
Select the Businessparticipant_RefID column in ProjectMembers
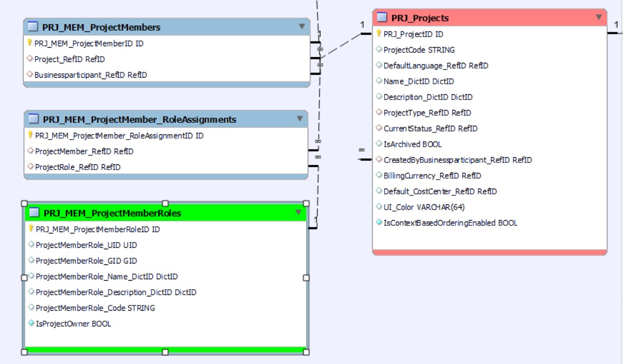point(90,75)
